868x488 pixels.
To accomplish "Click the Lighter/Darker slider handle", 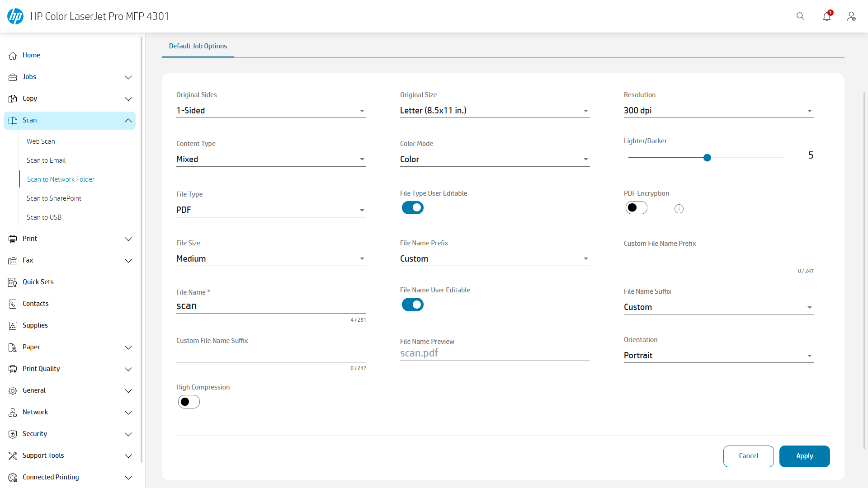I will tap(707, 158).
